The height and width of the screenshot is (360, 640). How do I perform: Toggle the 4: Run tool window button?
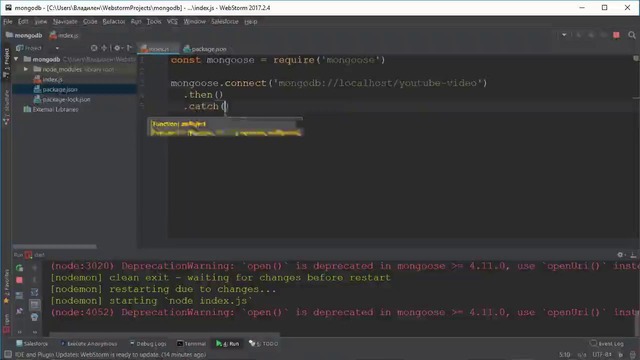(227, 344)
